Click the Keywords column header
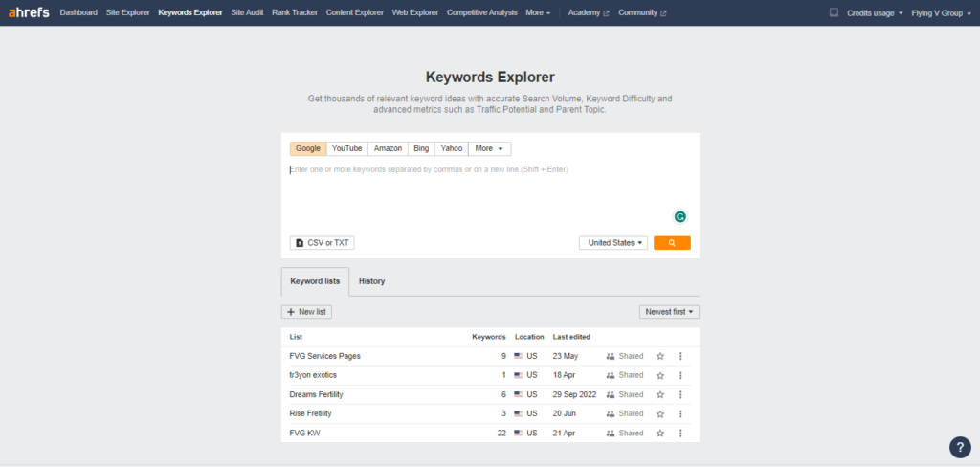The width and height of the screenshot is (980, 467). [489, 337]
